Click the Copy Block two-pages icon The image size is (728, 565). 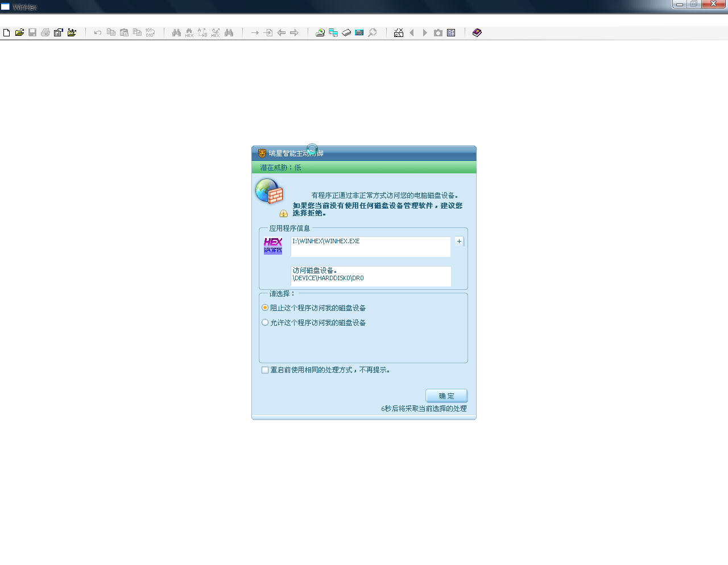tap(111, 32)
